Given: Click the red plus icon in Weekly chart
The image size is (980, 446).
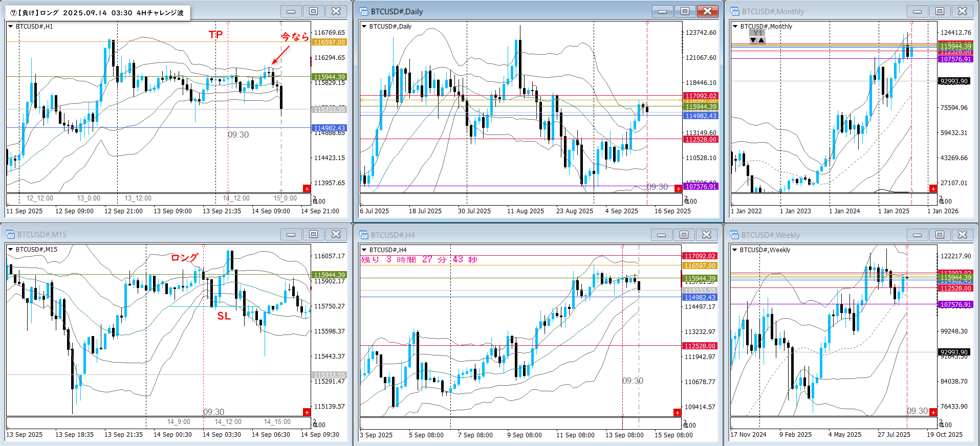Looking at the screenshot, I should 933,412.
